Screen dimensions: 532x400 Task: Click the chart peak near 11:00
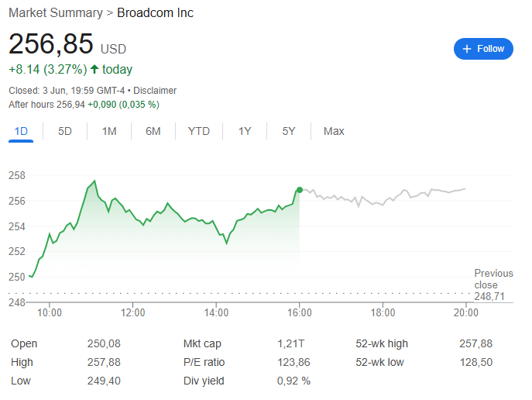coord(94,181)
